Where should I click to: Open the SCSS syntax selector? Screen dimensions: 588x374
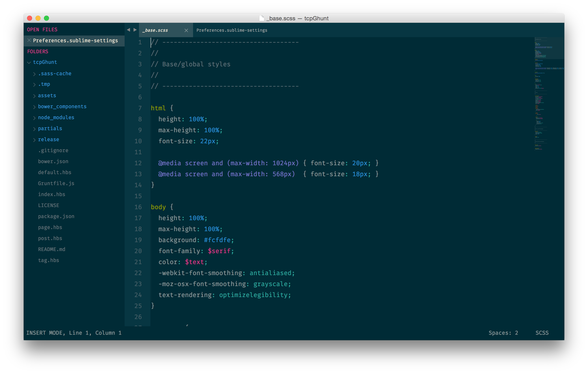point(542,333)
